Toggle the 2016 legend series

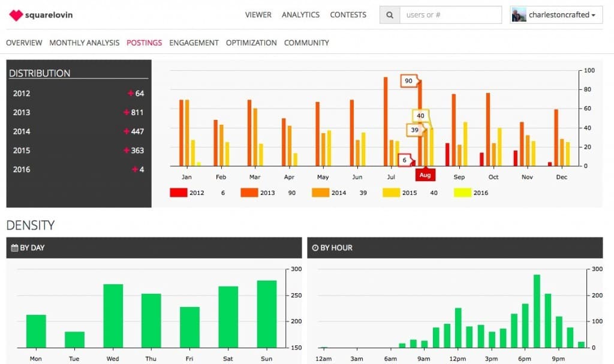pos(462,192)
